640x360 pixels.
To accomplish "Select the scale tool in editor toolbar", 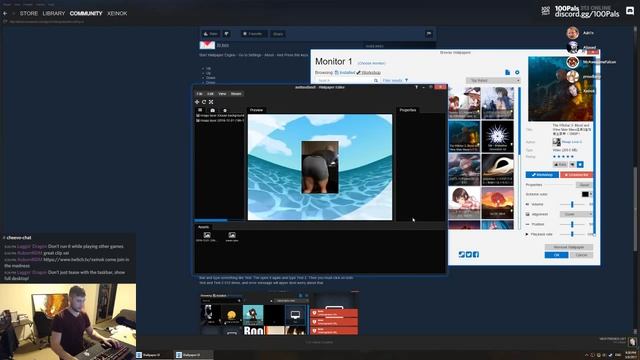I will (211, 102).
